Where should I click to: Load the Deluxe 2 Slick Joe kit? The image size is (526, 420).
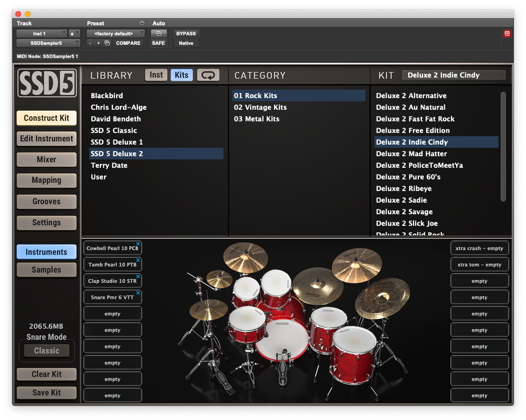(436, 223)
